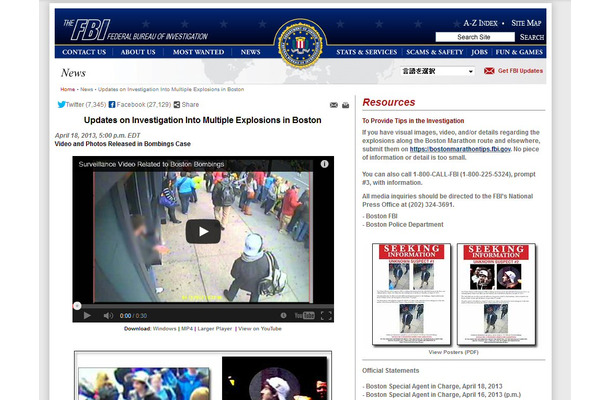The width and height of the screenshot is (610, 400).
Task: Click the crowd photo thumbnail below video
Action: point(144,384)
